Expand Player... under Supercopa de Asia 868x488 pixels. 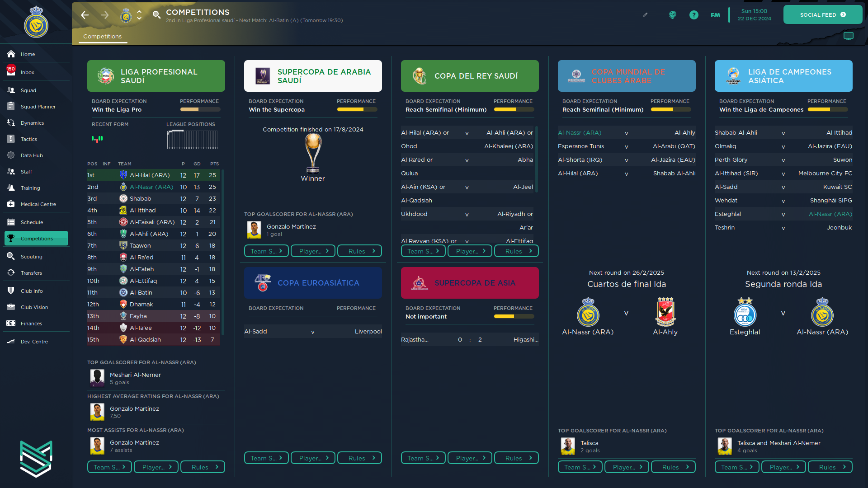point(470,458)
